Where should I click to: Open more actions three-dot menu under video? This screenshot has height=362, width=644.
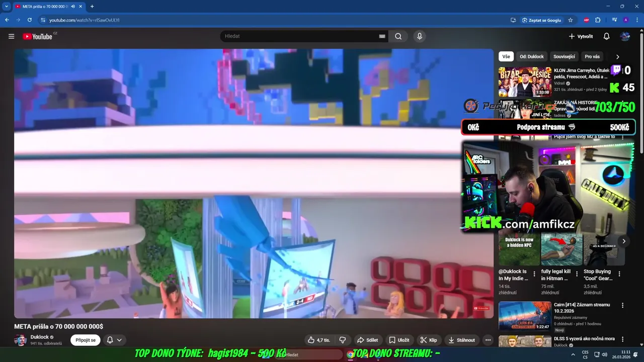pos(488,340)
